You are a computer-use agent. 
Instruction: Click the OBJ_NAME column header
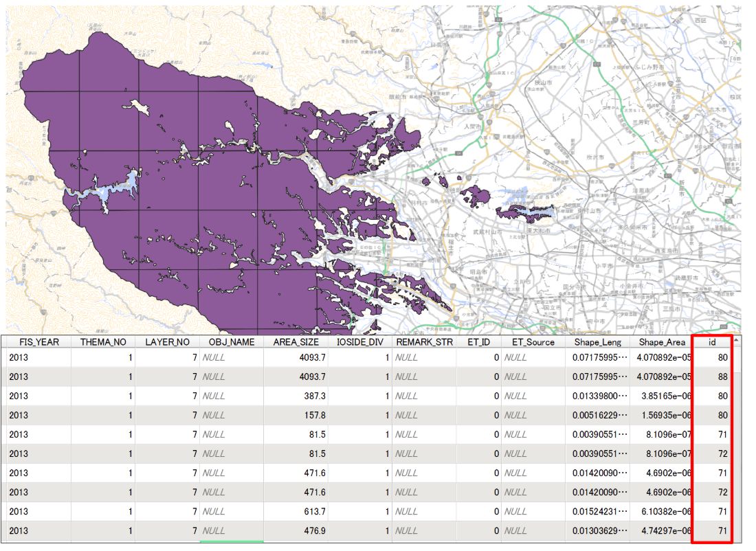pos(232,341)
